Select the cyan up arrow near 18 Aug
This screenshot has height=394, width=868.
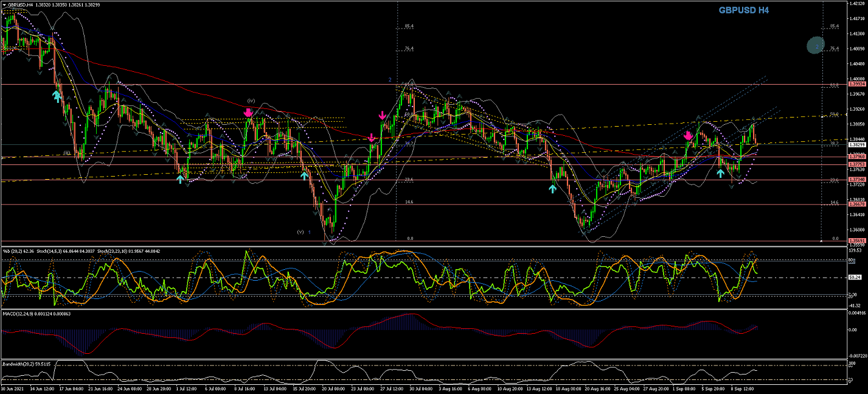click(x=552, y=189)
